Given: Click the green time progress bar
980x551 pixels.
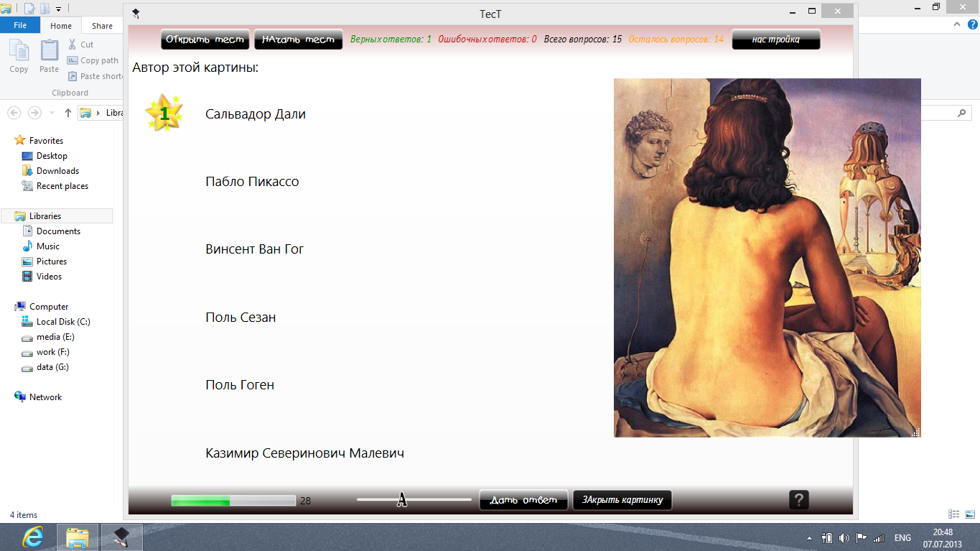Looking at the screenshot, I should [233, 501].
